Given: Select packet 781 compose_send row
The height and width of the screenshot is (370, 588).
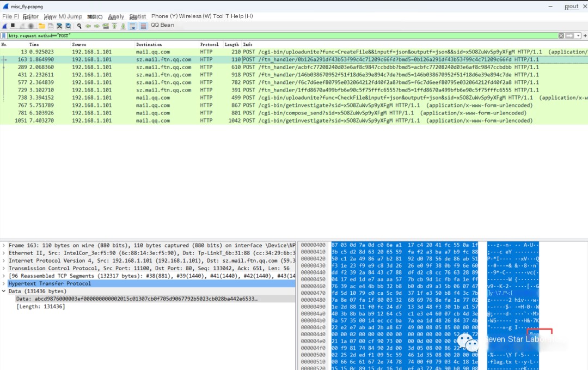Looking at the screenshot, I should [294, 113].
